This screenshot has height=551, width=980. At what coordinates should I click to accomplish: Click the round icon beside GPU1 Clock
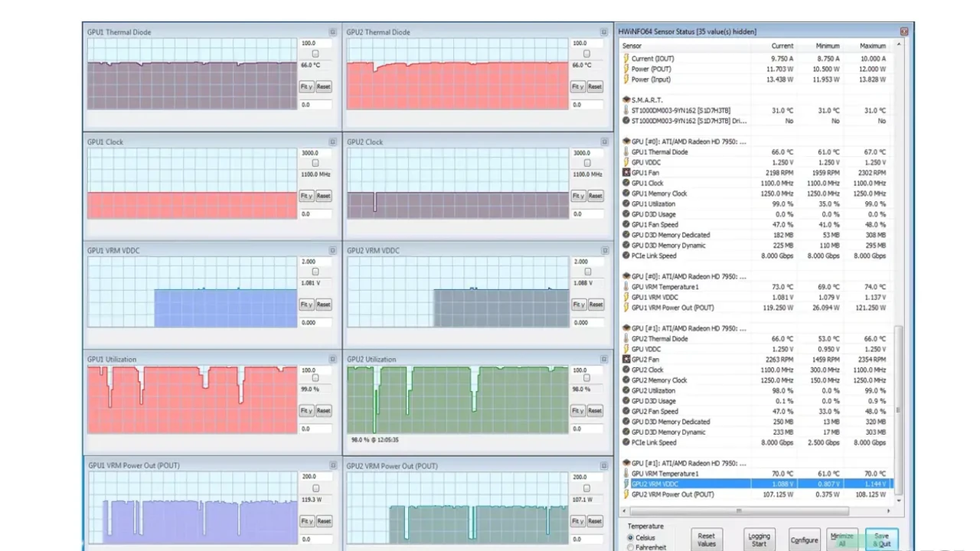click(626, 183)
